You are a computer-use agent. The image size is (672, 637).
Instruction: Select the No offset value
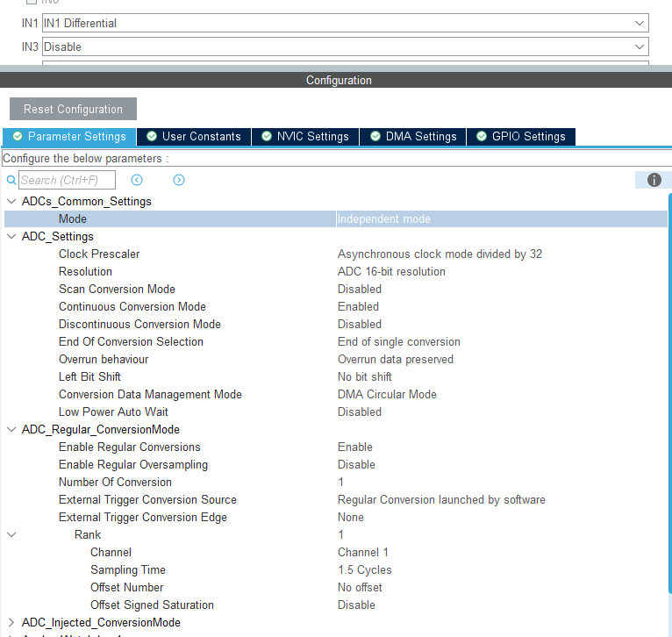click(x=360, y=588)
